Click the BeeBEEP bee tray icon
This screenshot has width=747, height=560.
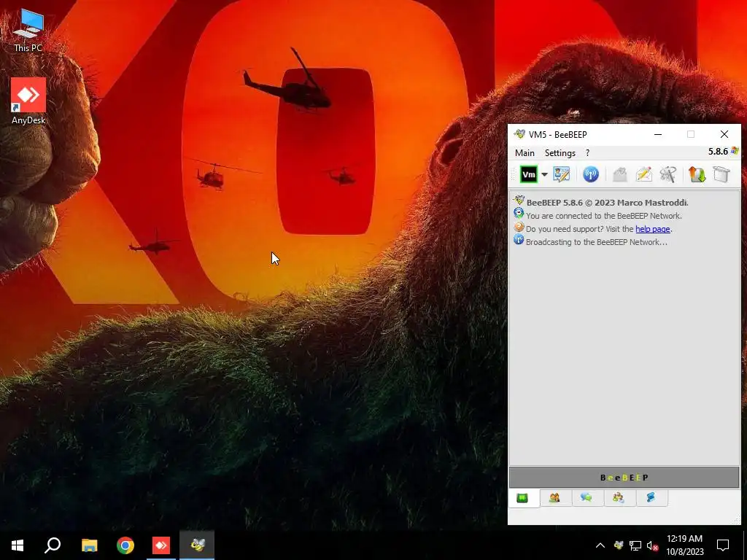click(x=619, y=545)
